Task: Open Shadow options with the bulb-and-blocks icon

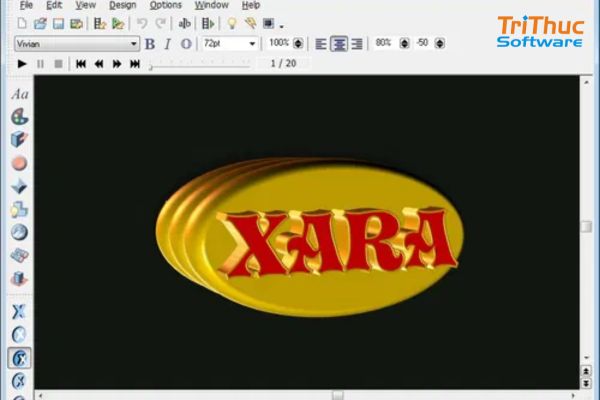Action: 19,210
